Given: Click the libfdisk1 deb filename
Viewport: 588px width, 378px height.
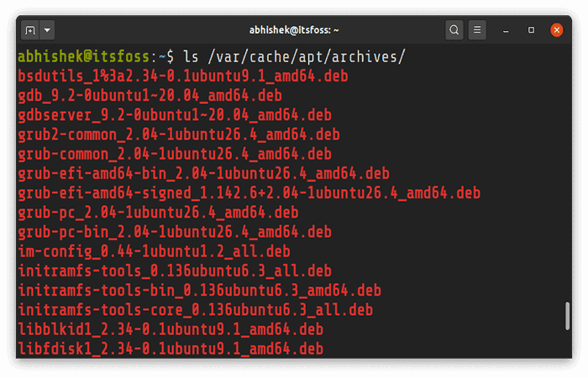Looking at the screenshot, I should pyautogui.click(x=171, y=349).
